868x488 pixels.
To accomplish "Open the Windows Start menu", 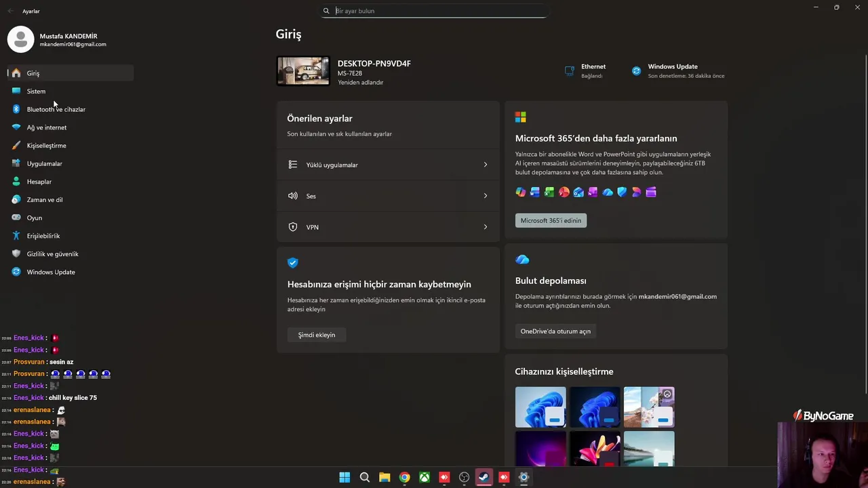I will (344, 477).
